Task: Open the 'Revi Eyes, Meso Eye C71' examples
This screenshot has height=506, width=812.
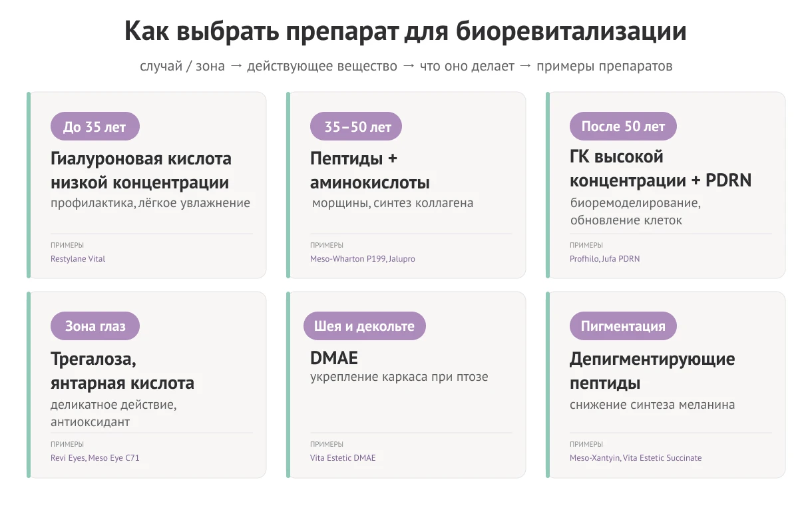Action: (95, 458)
